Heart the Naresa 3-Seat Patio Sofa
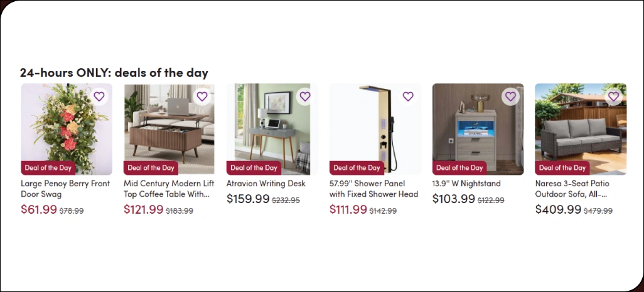644x292 pixels. coord(613,96)
